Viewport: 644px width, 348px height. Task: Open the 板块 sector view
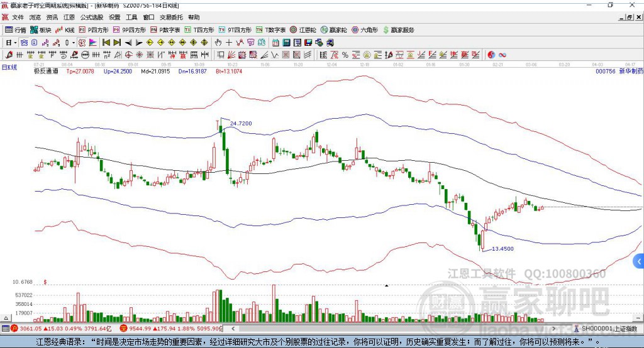pos(41,30)
